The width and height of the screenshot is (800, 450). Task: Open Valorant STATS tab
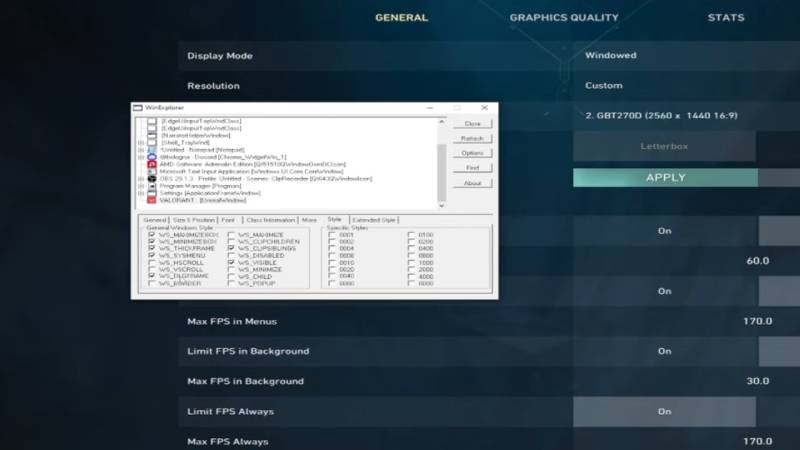click(x=726, y=17)
